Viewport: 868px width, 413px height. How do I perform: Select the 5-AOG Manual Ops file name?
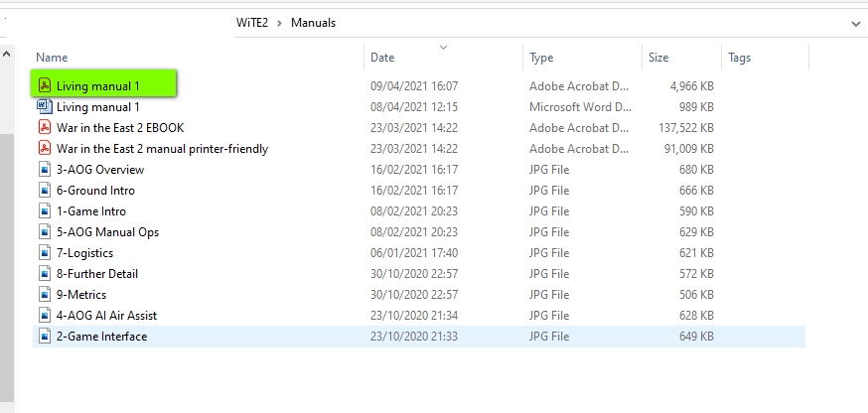[x=107, y=232]
